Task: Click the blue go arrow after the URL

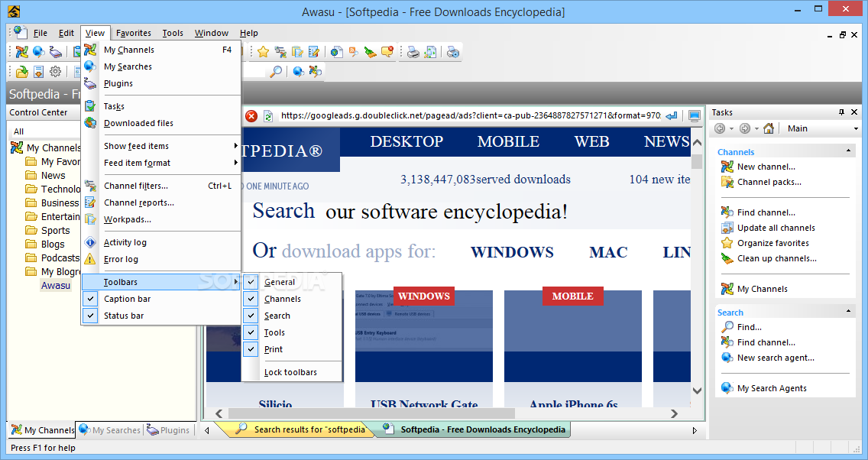Action: click(x=672, y=116)
